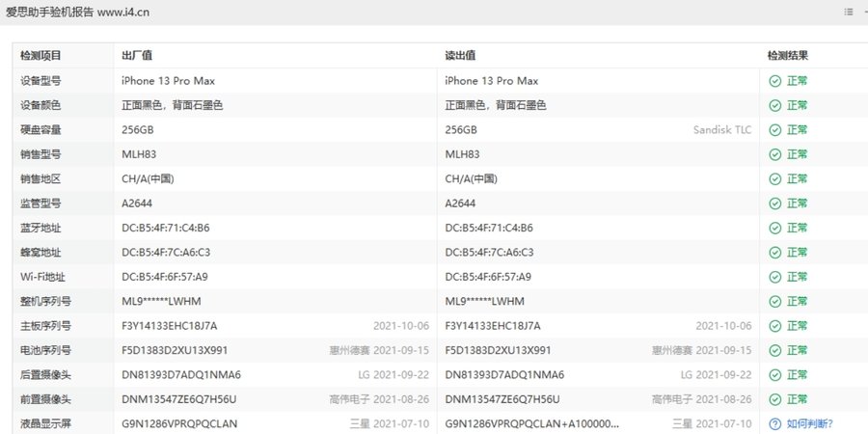This screenshot has height=434, width=868.
Task: Click the 爱思助手验机报告 window title
Action: coord(77,12)
